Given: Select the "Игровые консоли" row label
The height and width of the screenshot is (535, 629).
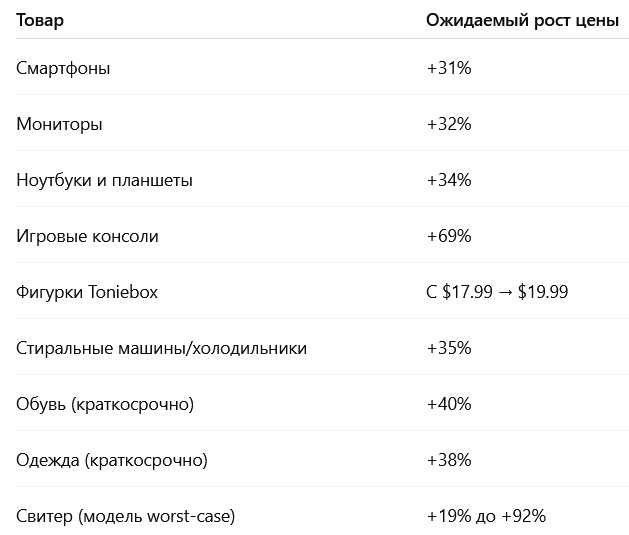Looking at the screenshot, I should pos(87,236).
